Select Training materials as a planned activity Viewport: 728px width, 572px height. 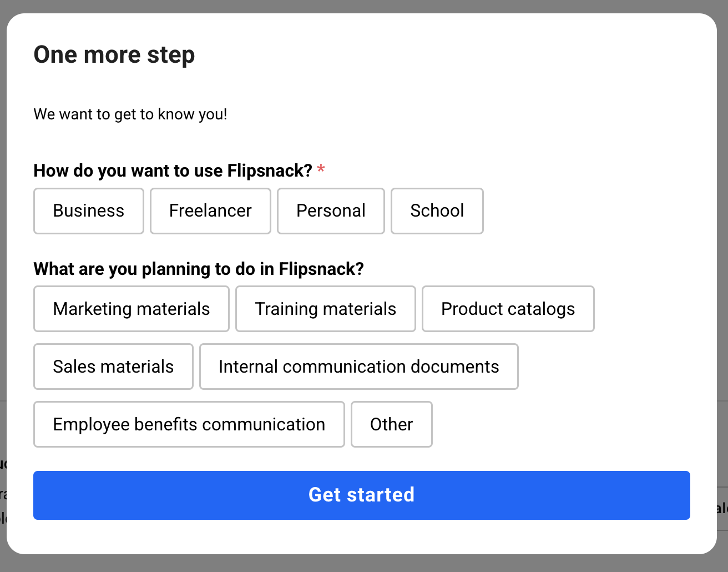point(325,309)
